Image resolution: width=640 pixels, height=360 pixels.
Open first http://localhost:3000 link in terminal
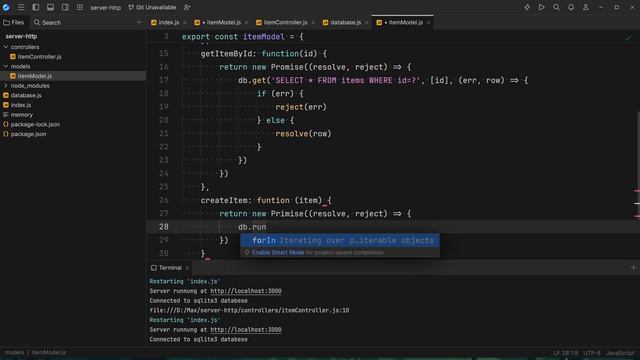[246, 291]
